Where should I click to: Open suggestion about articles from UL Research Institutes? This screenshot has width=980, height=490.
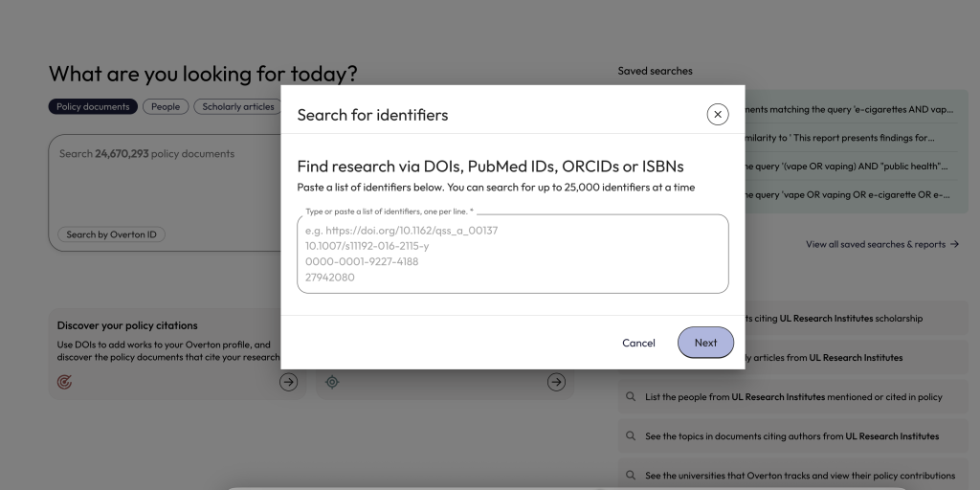coord(823,358)
